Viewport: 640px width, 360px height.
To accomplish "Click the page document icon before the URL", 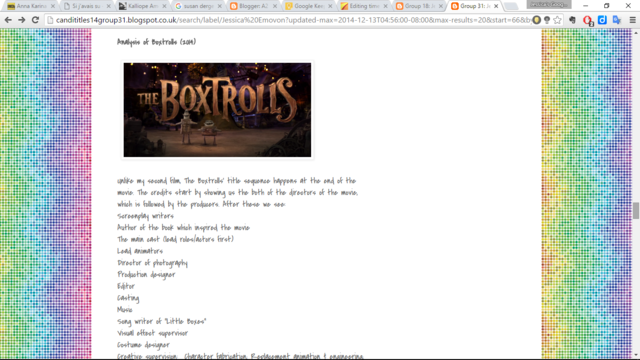I will coord(50,20).
